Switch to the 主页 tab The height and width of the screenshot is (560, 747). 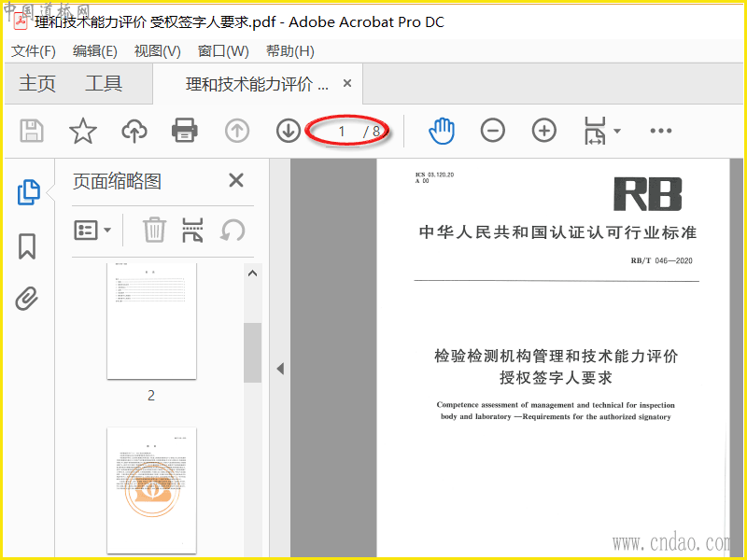(x=37, y=83)
